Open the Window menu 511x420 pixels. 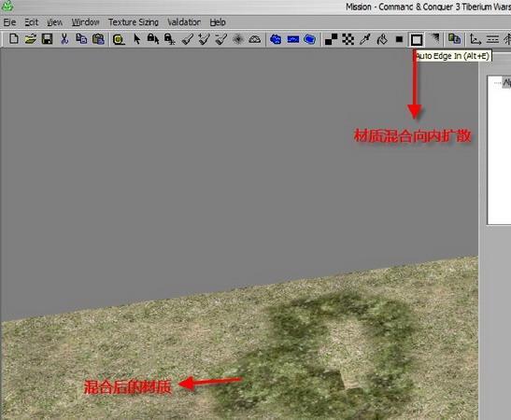[x=85, y=22]
